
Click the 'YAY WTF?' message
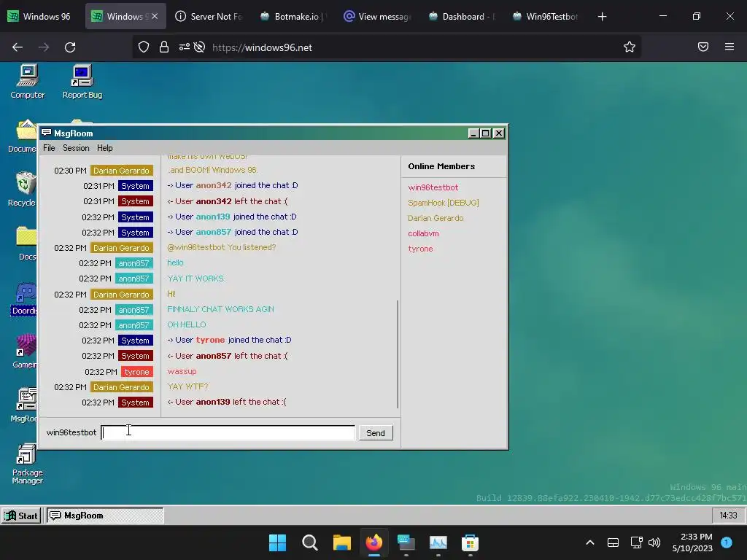pos(187,386)
